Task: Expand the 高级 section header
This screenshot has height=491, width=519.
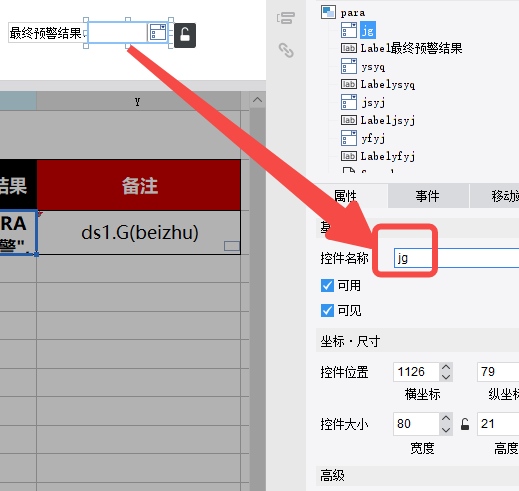Action: [x=417, y=476]
